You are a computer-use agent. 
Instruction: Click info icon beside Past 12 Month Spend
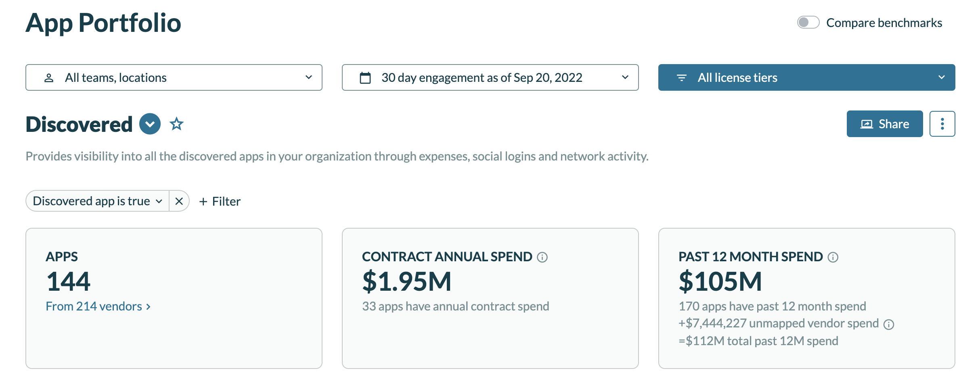(x=833, y=257)
